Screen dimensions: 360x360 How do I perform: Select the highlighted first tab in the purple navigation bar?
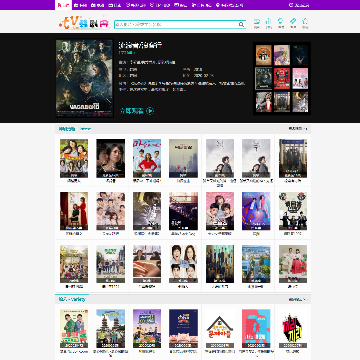[63, 5]
